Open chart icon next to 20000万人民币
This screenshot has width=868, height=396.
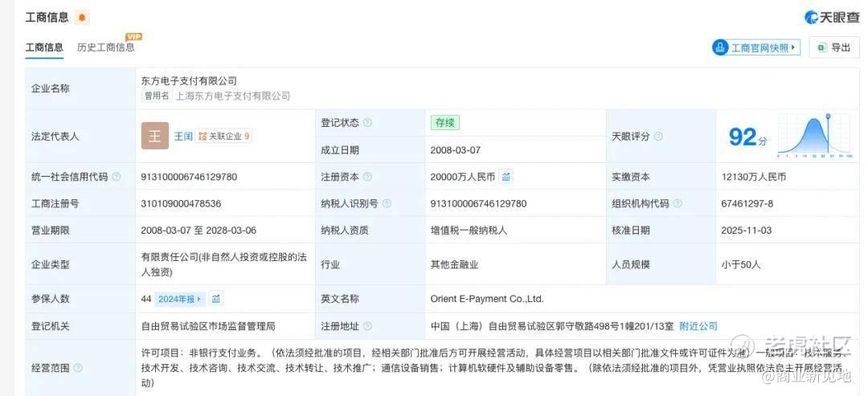pos(506,177)
